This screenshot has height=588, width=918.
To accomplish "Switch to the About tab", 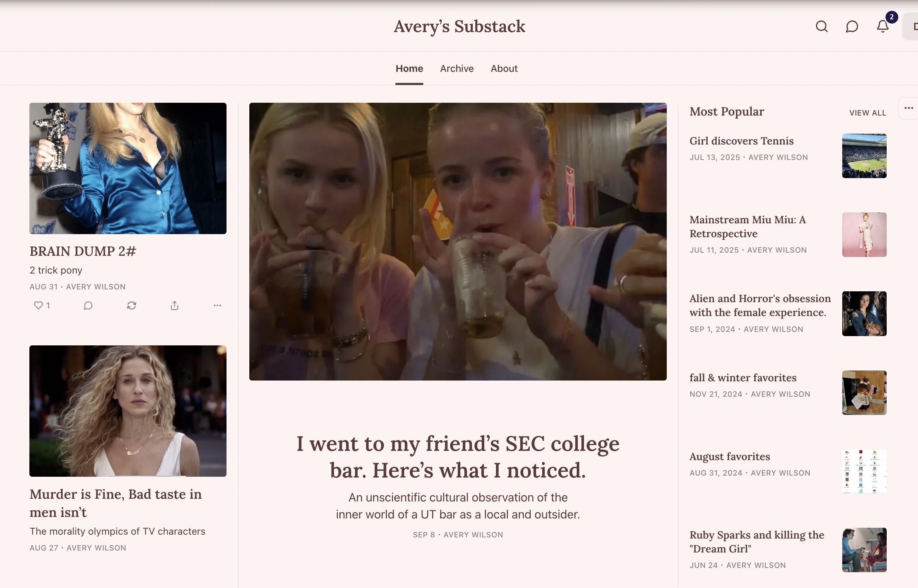I will 504,69.
